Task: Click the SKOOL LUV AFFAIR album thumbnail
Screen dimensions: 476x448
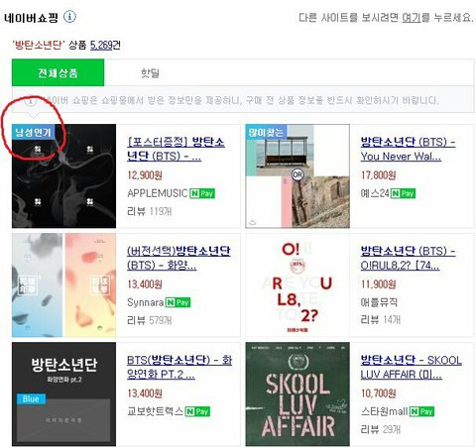Action: tap(297, 394)
